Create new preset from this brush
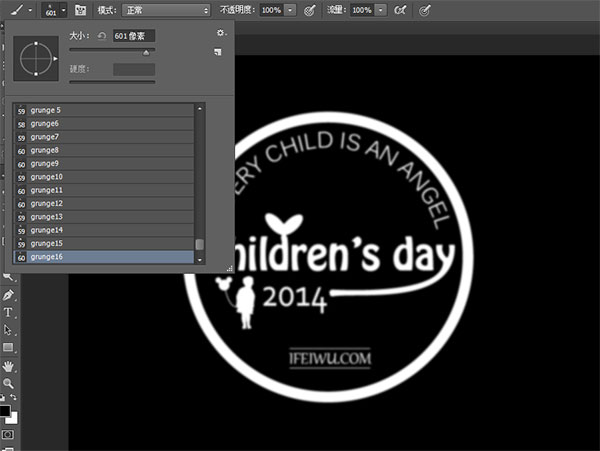 pos(218,52)
